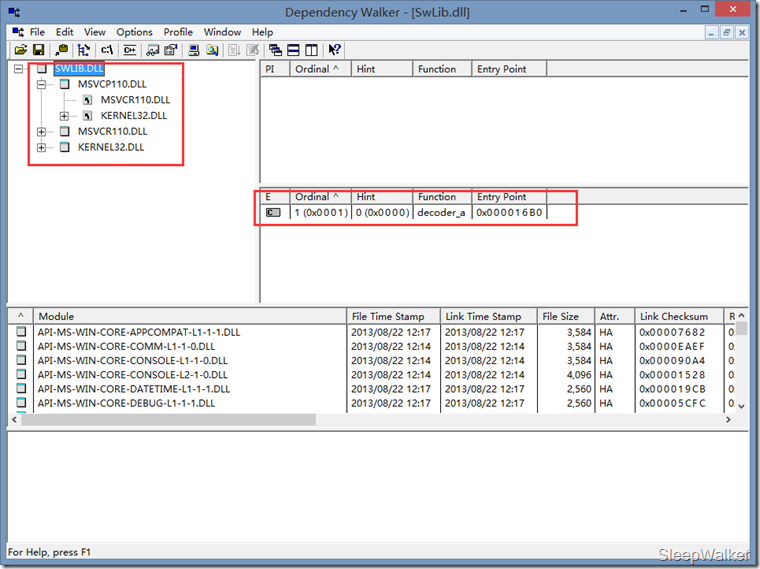
Task: Expand the top-level KERNEL32.DLL node
Action: [42, 147]
